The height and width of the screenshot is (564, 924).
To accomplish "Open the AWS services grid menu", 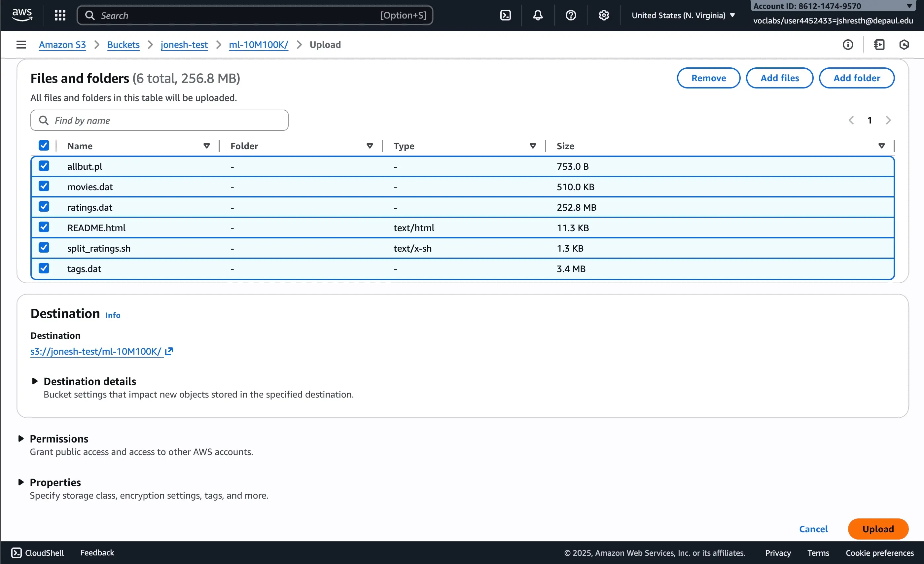I will click(x=60, y=15).
